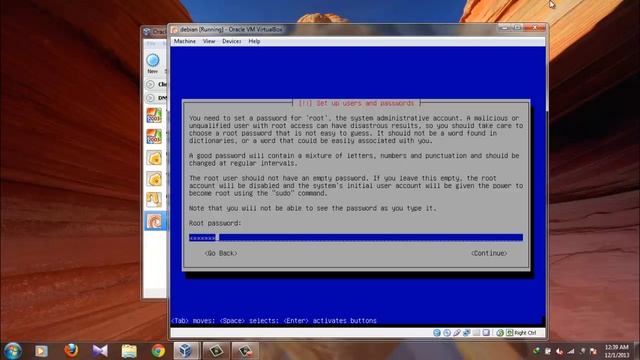Open Windows Explorer from the taskbar
This screenshot has width=640, height=360.
pyautogui.click(x=129, y=351)
